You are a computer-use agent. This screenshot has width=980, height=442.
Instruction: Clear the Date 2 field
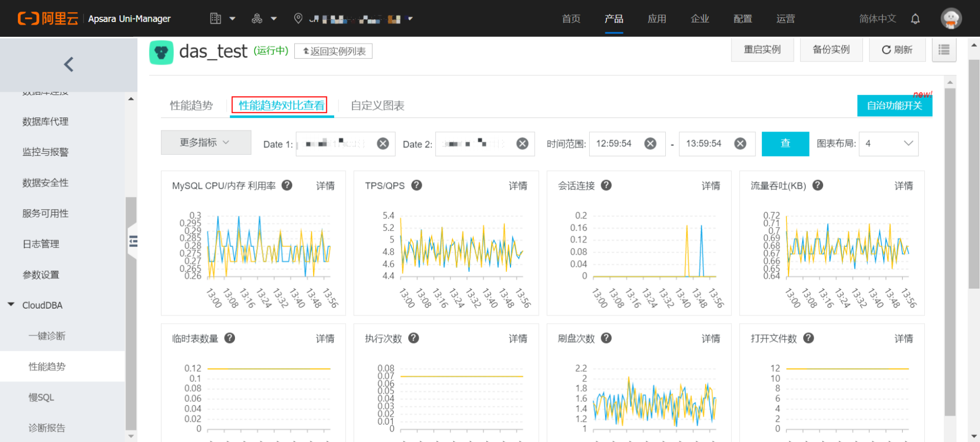click(x=522, y=144)
